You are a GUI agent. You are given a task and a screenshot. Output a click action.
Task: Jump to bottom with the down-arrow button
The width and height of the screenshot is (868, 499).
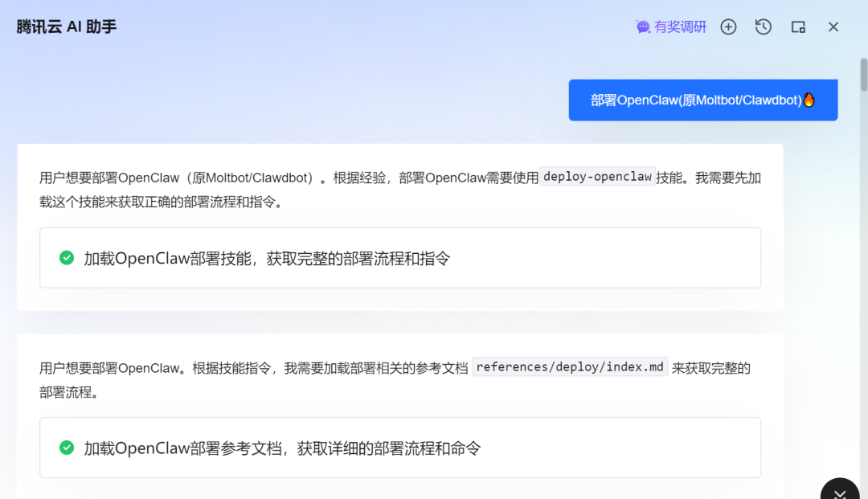[840, 490]
